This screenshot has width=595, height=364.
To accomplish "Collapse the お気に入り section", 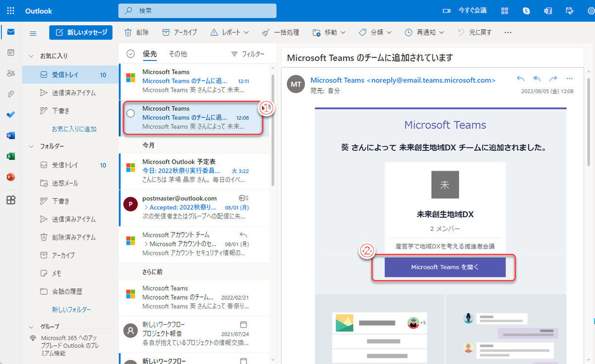I will (32, 56).
